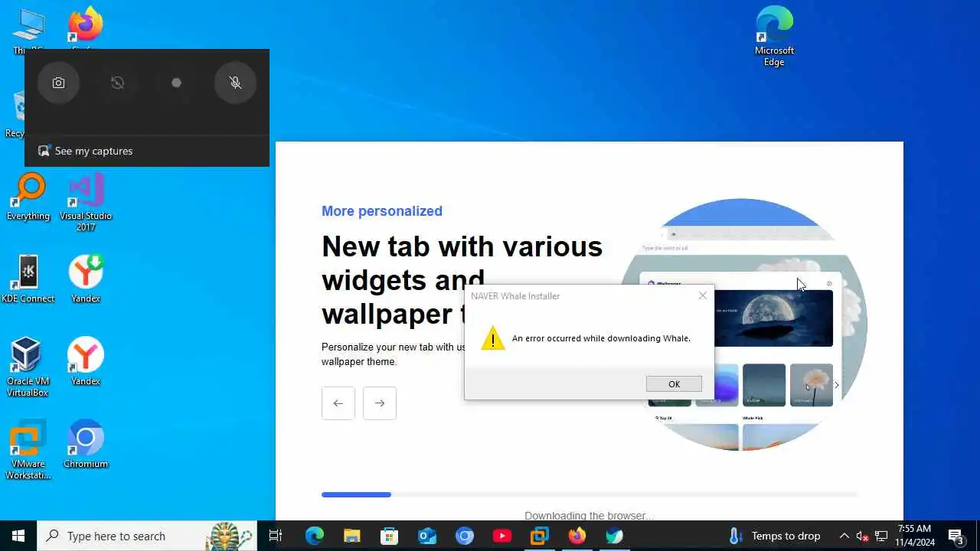This screenshot has height=551, width=980.
Task: Open the VMware Workstation desktop shortcut
Action: tap(28, 450)
